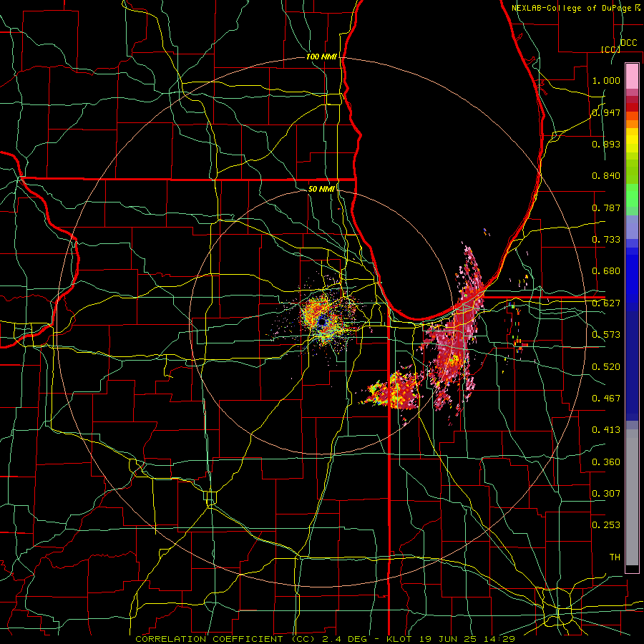
Task: Pick the light pink band atop the color scale
Action: [632, 77]
